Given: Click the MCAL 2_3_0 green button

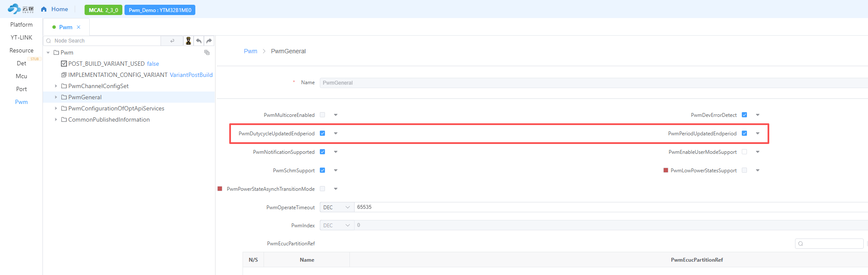Looking at the screenshot, I should (103, 10).
